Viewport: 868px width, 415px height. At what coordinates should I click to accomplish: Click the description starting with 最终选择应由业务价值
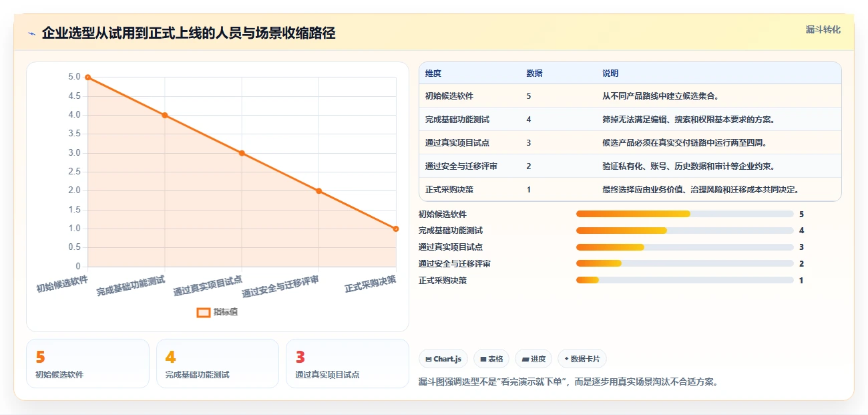click(x=700, y=190)
